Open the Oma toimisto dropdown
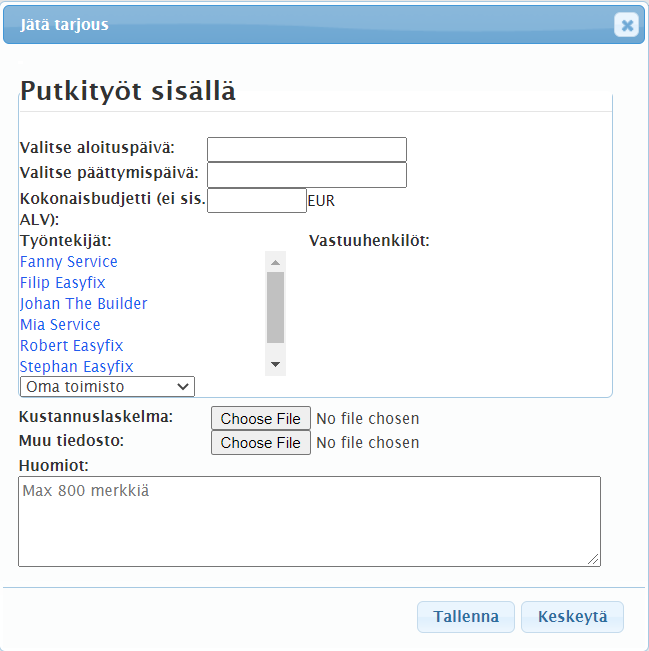 (x=107, y=386)
